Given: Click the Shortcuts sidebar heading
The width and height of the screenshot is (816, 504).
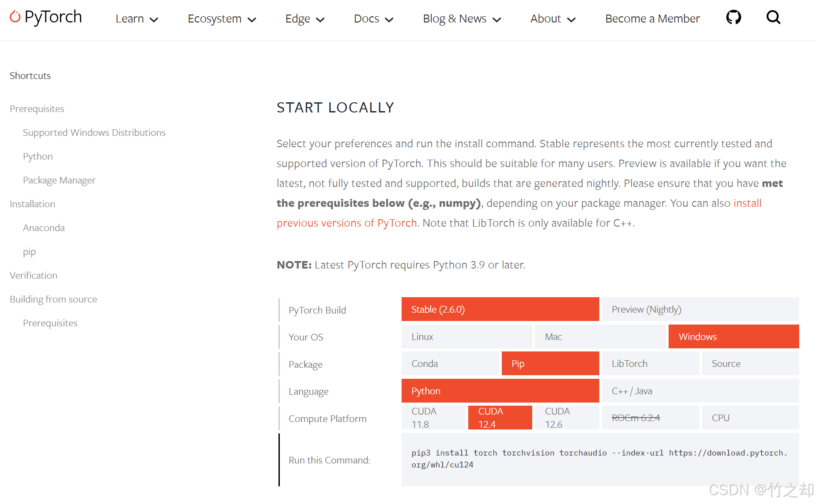Looking at the screenshot, I should (30, 75).
